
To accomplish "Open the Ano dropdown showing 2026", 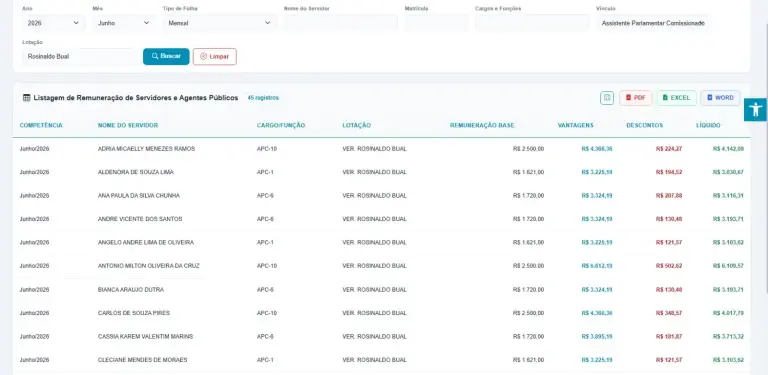I will click(x=53, y=23).
